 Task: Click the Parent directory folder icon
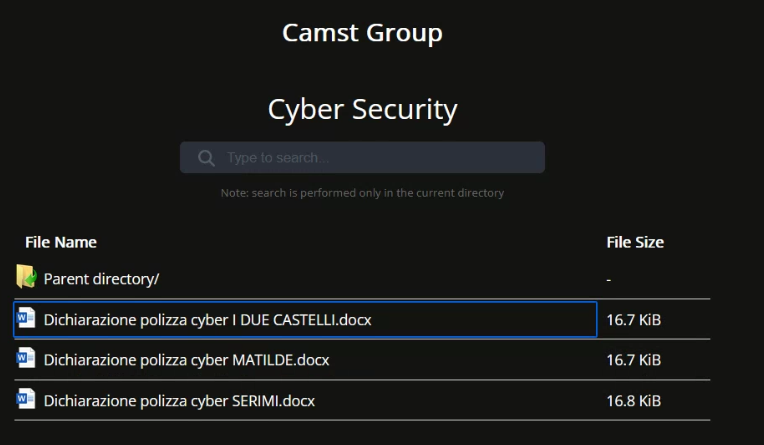26,278
